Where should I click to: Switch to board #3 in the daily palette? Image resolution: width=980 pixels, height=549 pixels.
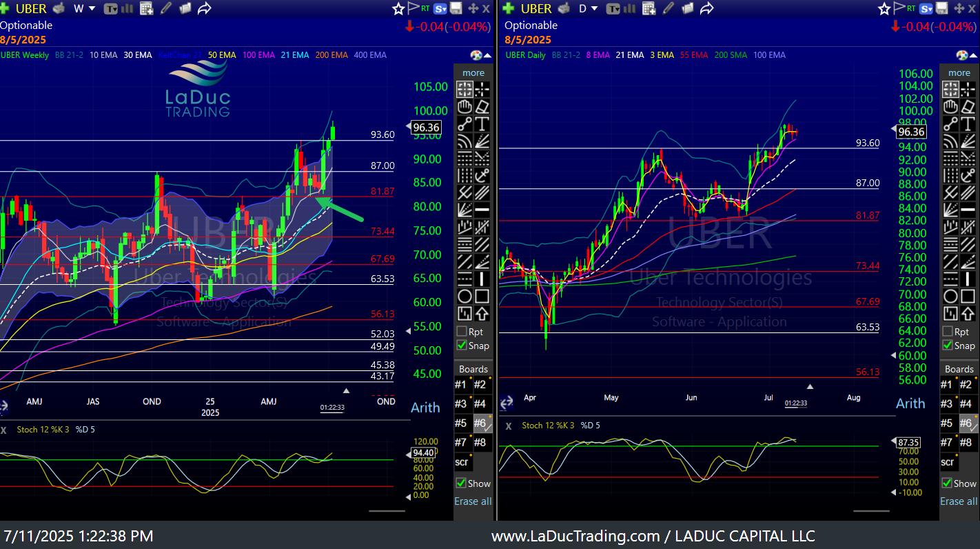click(x=948, y=403)
